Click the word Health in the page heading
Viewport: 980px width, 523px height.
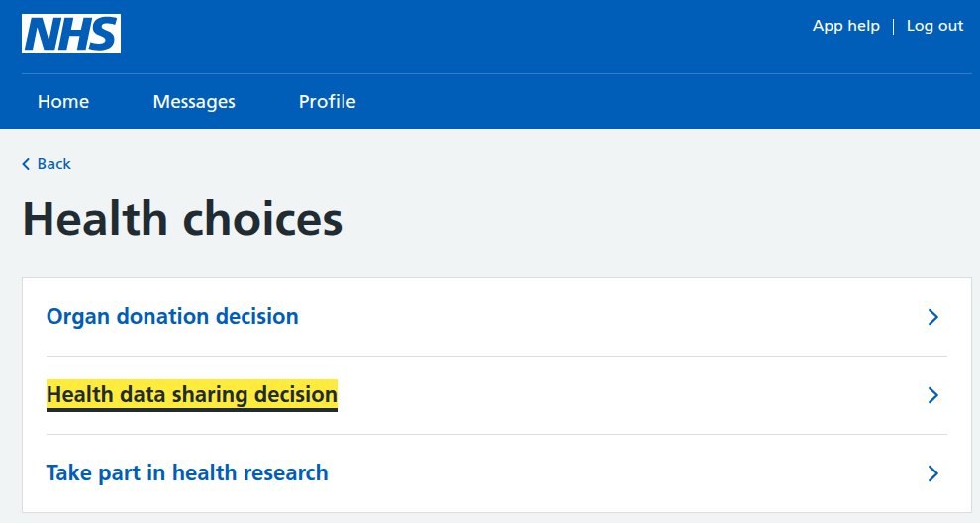coord(95,219)
